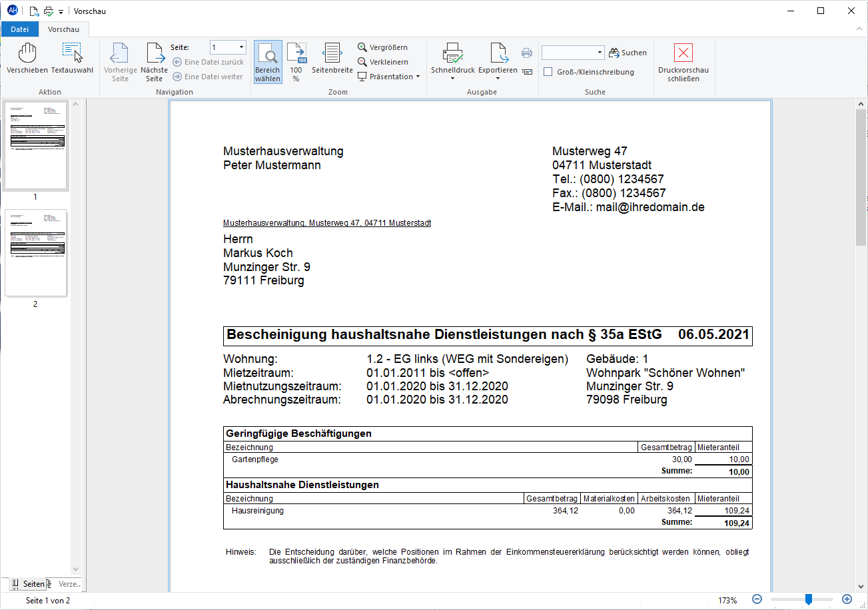Click the Schnelldruck printer icon
The width and height of the screenshot is (868, 610).
point(453,53)
